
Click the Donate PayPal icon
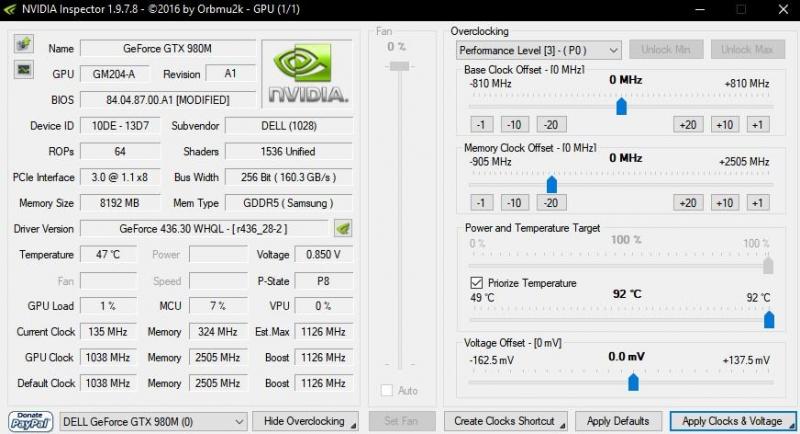point(30,421)
